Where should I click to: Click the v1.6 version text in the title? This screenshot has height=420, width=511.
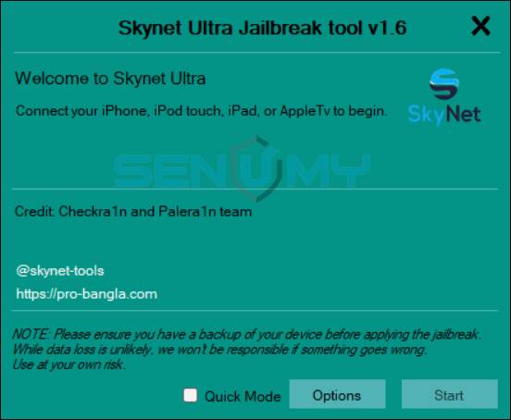coord(387,28)
